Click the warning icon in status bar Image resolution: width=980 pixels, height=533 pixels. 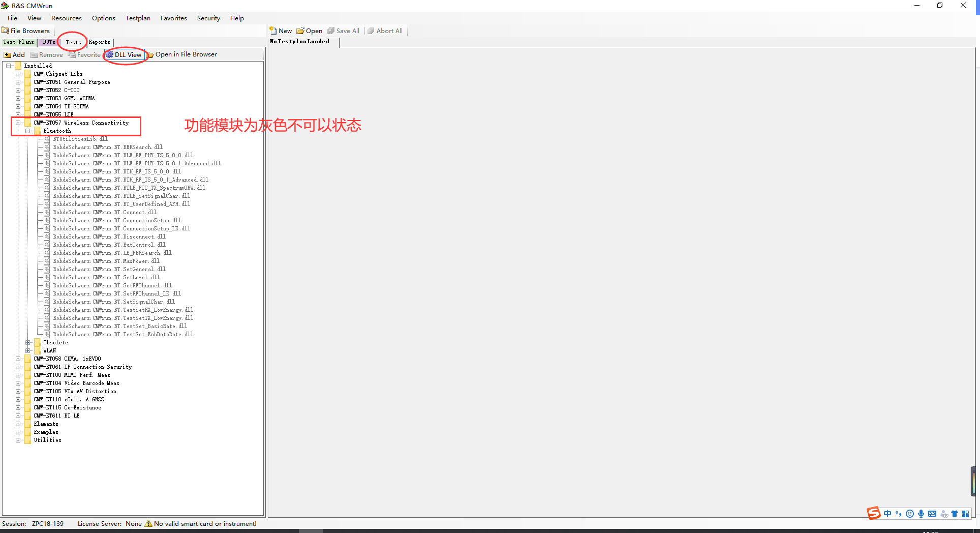click(x=148, y=523)
